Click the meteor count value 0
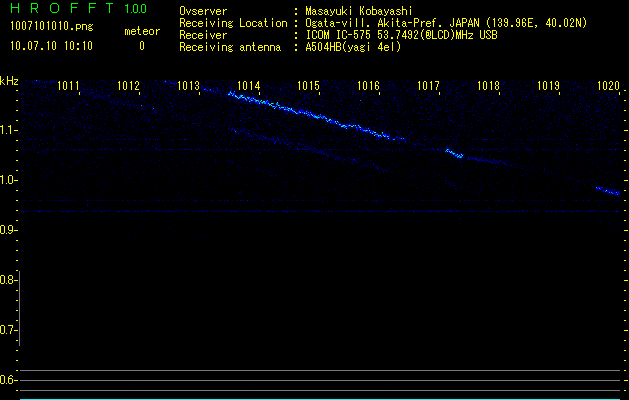 [142, 46]
